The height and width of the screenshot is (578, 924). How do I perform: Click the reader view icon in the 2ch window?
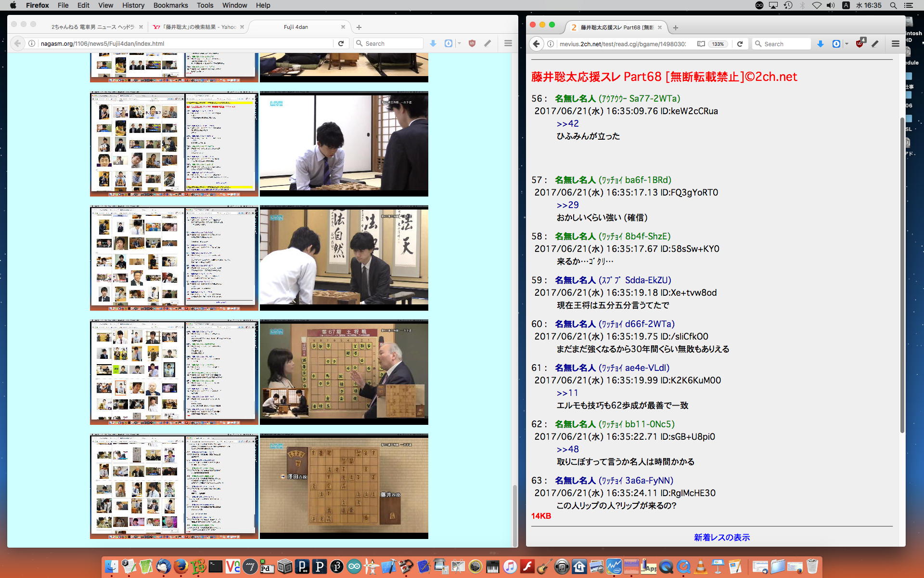tap(701, 44)
